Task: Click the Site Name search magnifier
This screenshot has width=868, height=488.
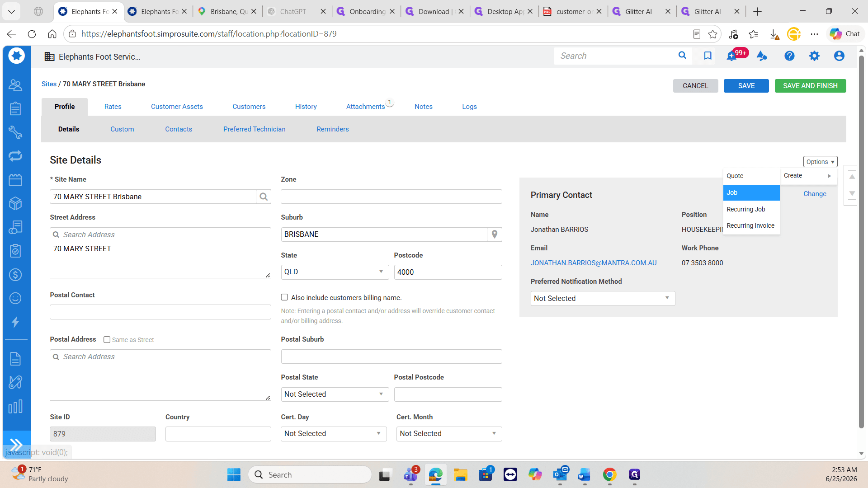Action: [x=264, y=197]
